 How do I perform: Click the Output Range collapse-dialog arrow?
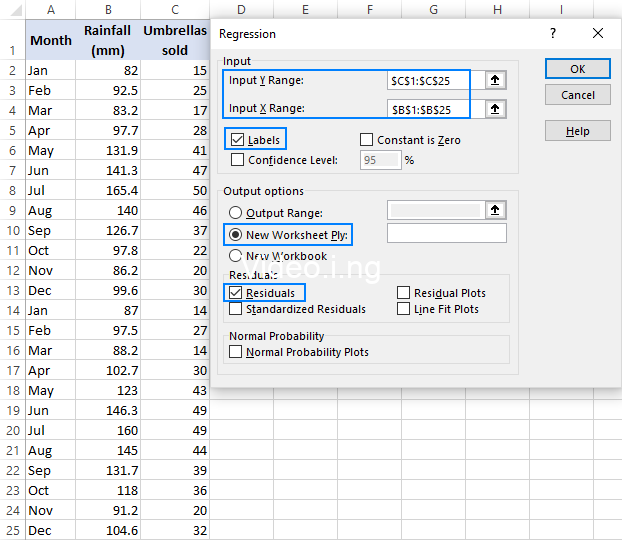(495, 210)
